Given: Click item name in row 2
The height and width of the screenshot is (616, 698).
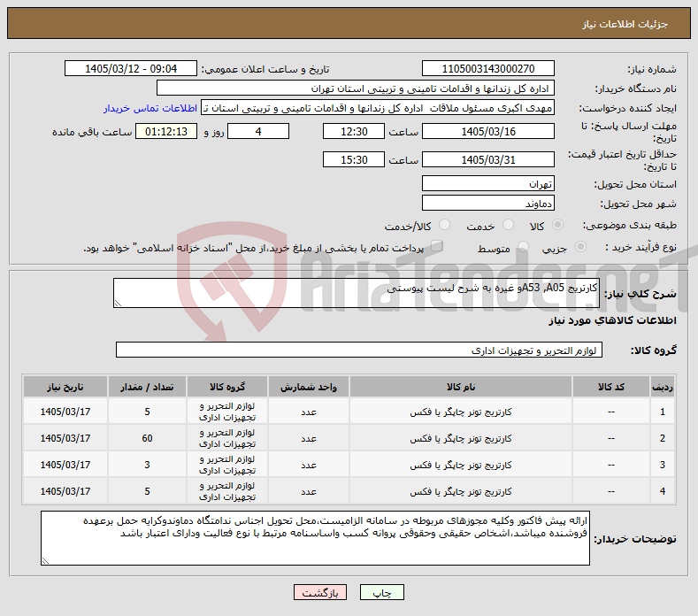Looking at the screenshot, I should click(x=461, y=439).
